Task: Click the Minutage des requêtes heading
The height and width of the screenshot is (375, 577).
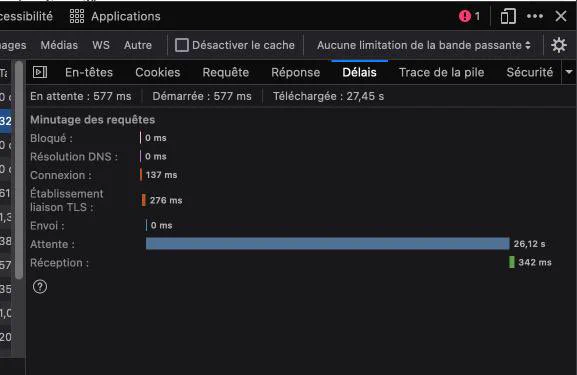Action: [92, 119]
